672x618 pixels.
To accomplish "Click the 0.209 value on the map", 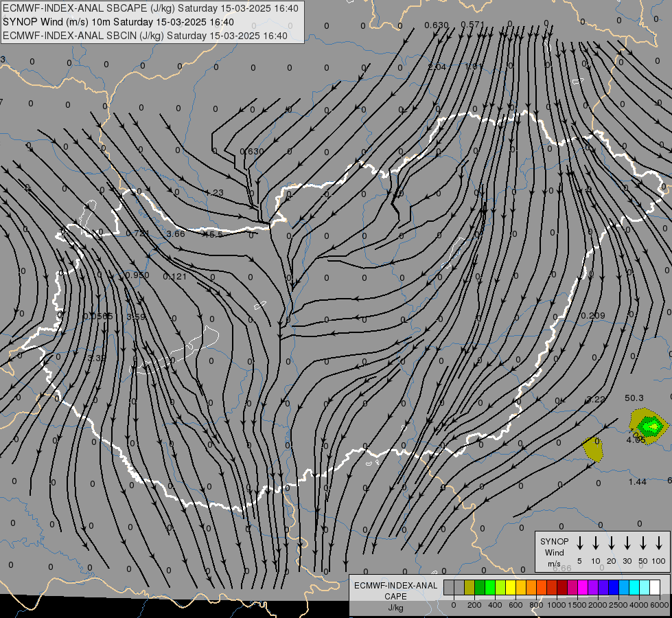I will coord(593,316).
